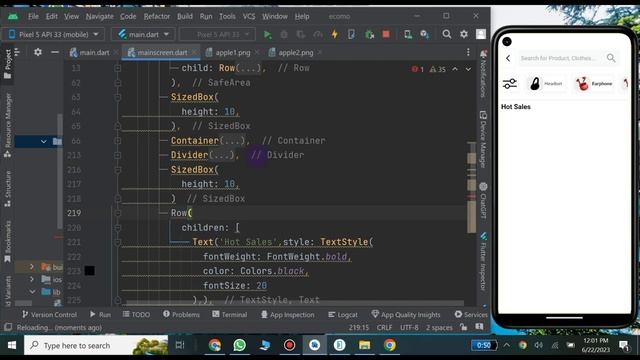Expand folded Divider code at line 213
640x360 pixels.
[x=118, y=155]
